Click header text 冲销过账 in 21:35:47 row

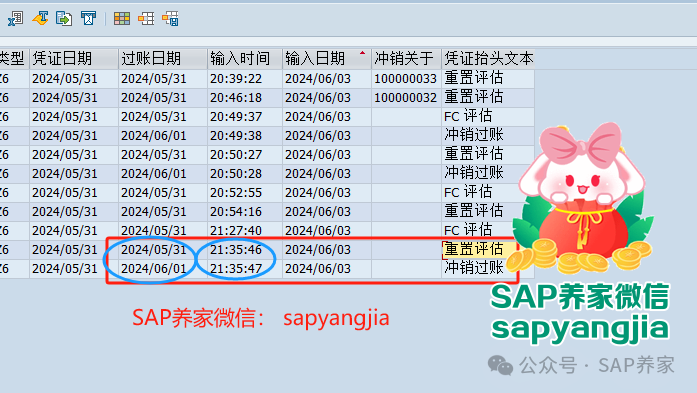[x=479, y=269]
